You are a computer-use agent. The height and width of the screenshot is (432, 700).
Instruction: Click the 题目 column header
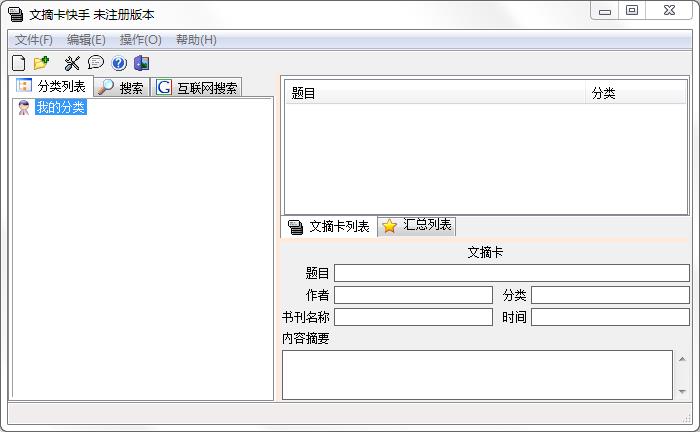pos(435,93)
